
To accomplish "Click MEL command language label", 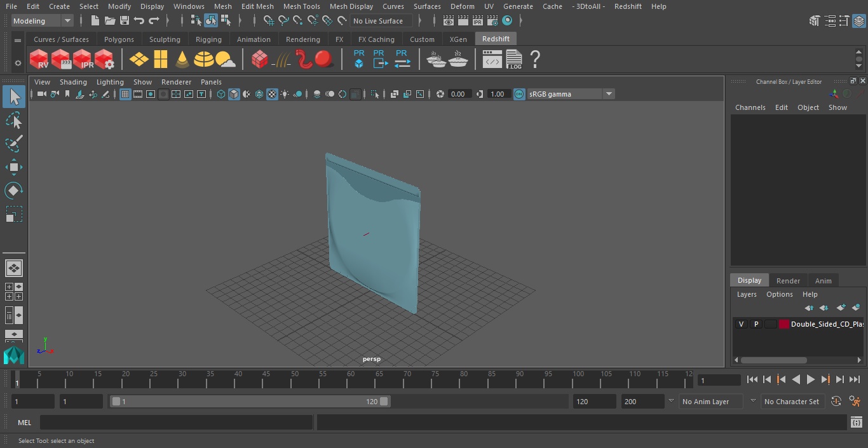I will coord(24,423).
